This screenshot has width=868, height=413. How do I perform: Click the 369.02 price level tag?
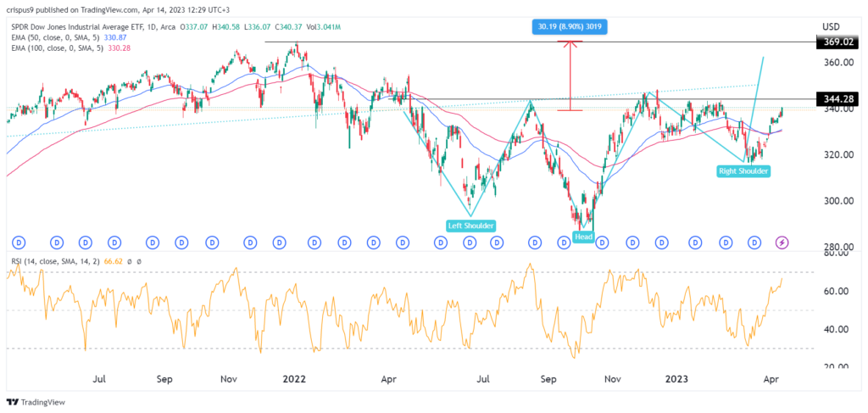(836, 41)
